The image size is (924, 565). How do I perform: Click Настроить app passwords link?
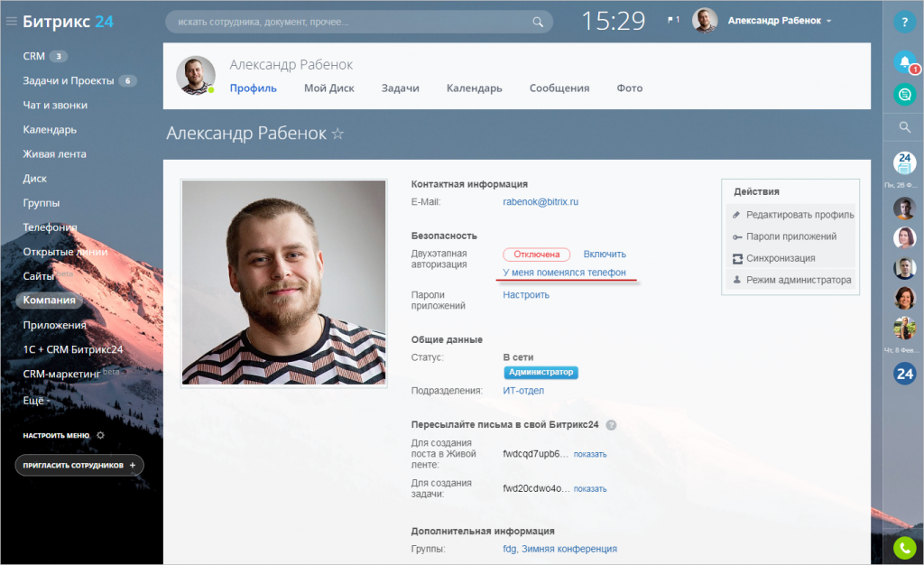[x=526, y=294]
